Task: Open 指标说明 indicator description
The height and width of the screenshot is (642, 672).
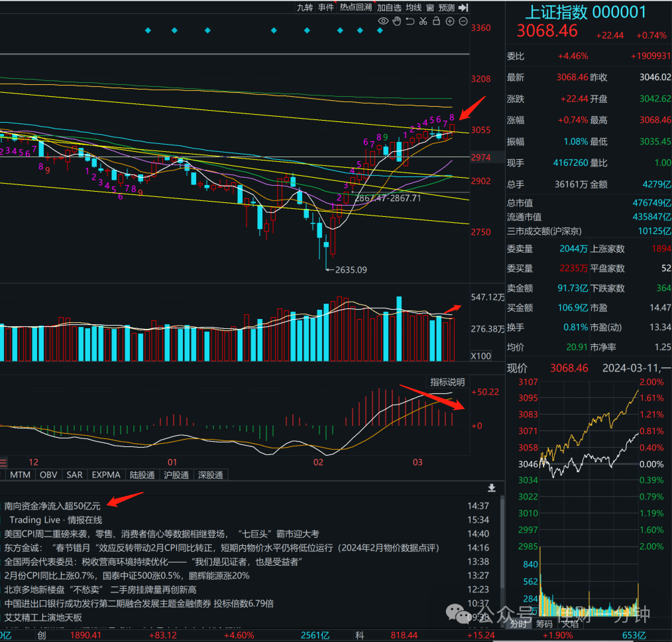Action: [x=447, y=382]
